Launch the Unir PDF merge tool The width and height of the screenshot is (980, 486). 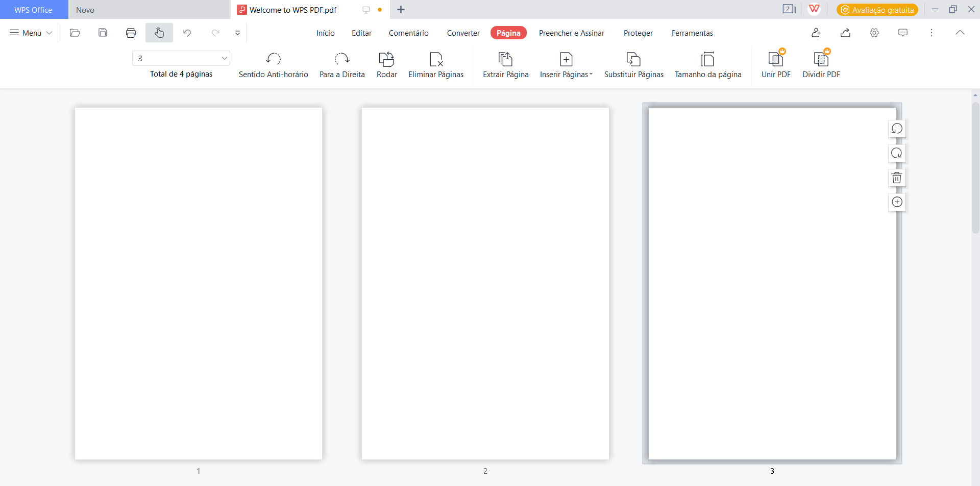775,65
